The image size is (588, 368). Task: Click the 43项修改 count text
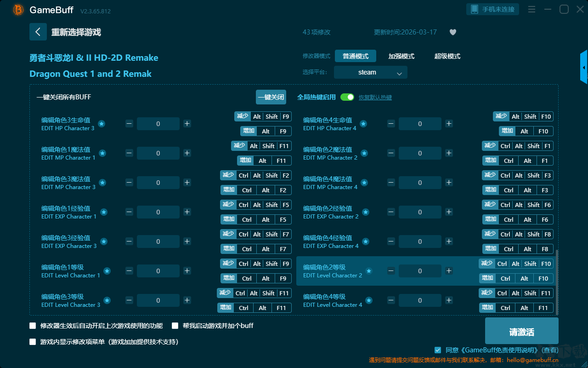(x=317, y=32)
